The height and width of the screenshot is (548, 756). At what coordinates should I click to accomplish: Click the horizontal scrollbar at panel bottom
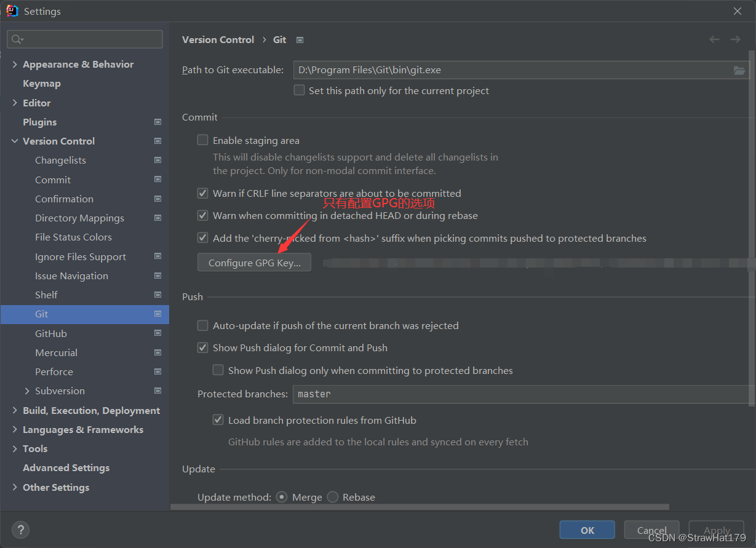tap(420, 507)
